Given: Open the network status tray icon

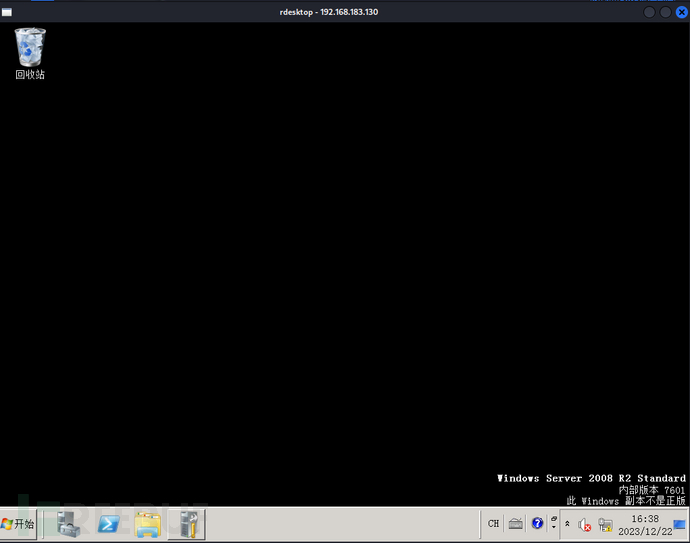Looking at the screenshot, I should point(605,524).
